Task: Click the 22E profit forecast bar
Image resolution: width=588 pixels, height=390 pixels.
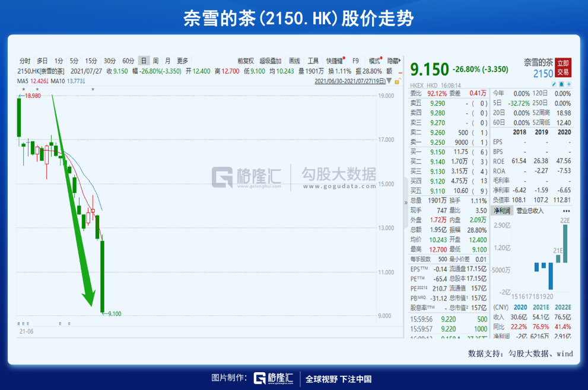Action: [565, 243]
